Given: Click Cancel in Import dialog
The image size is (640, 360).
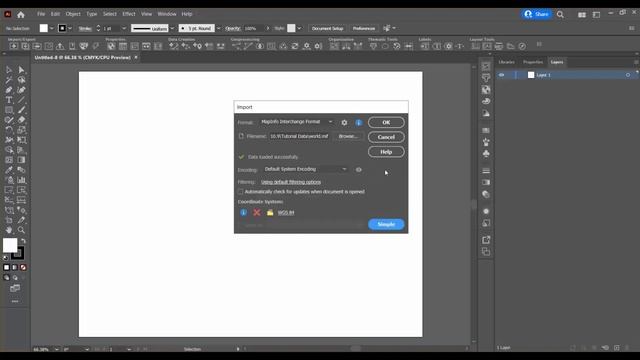Looking at the screenshot, I should click(386, 137).
